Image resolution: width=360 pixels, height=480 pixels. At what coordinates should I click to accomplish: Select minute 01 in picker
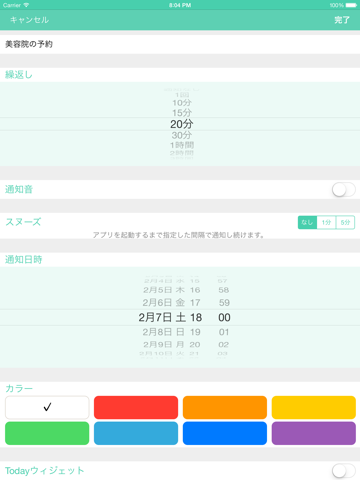224,332
